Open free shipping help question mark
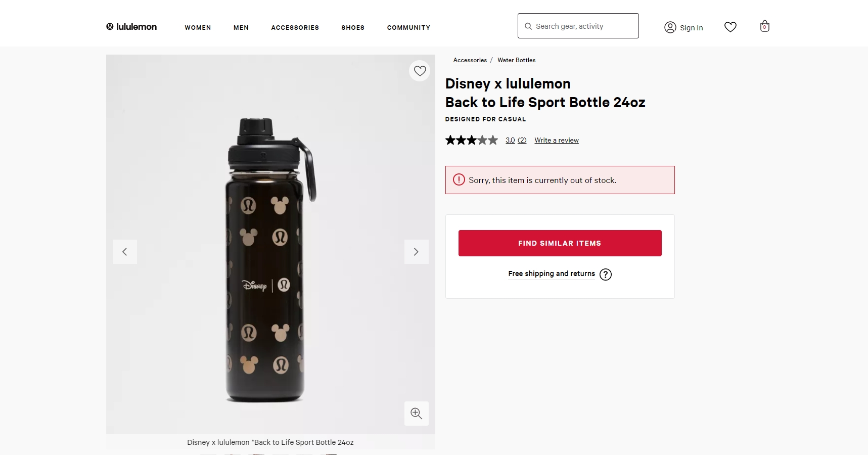 click(605, 275)
